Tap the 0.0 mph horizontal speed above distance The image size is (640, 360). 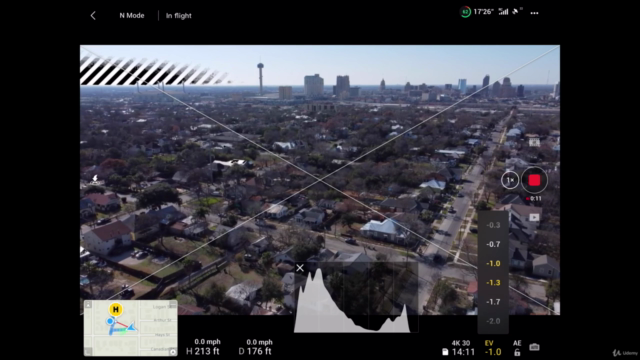[259, 342]
